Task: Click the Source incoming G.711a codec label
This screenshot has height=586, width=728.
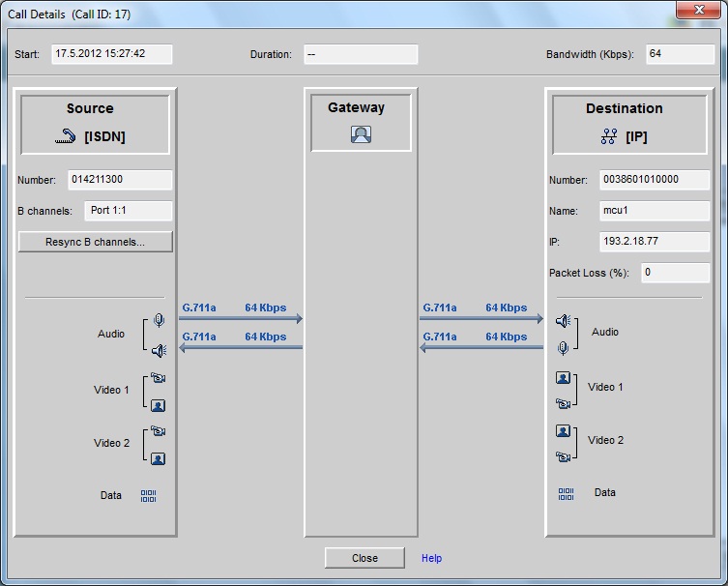Action: click(199, 337)
